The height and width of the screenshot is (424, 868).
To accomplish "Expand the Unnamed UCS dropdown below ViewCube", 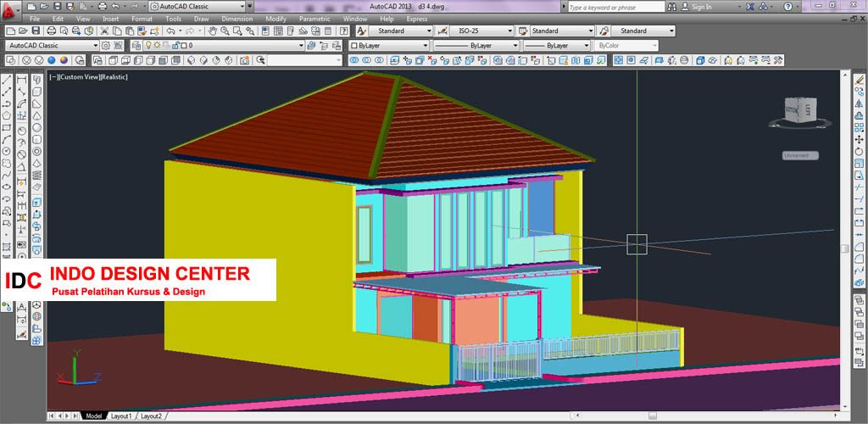I will click(800, 155).
